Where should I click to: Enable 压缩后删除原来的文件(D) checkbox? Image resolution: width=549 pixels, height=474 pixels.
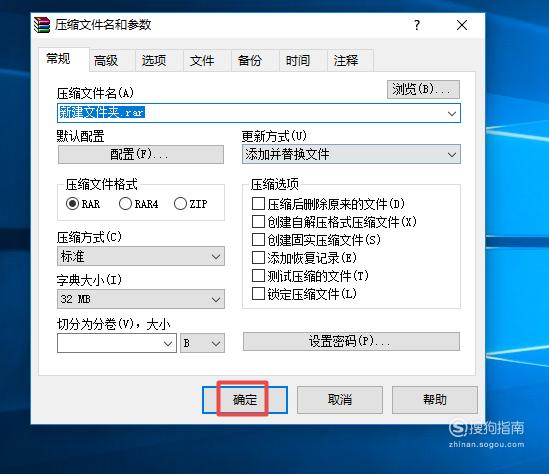pyautogui.click(x=258, y=204)
